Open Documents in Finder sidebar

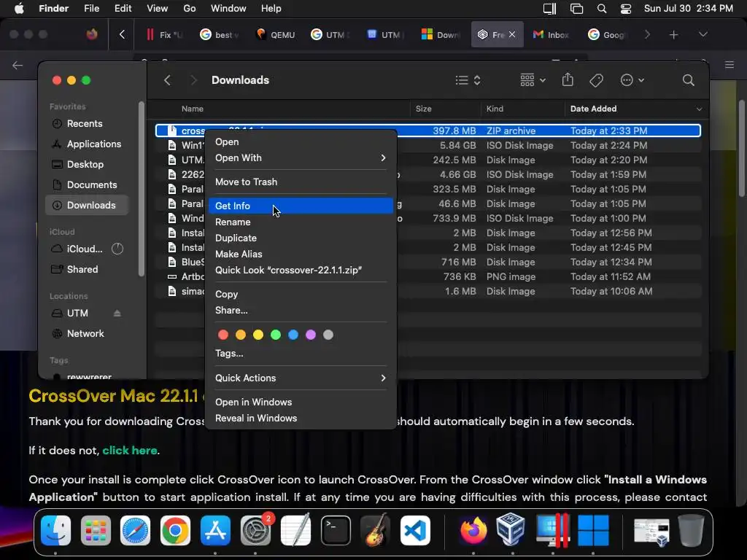[87, 184]
